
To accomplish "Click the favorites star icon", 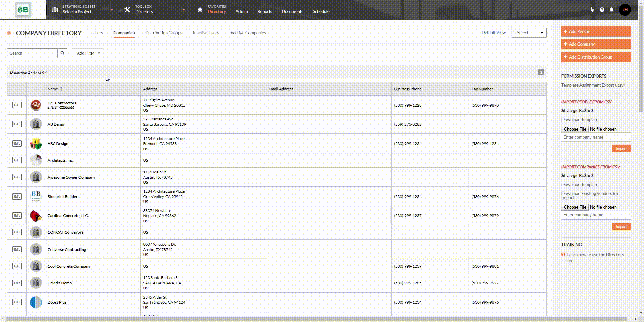I will click(x=200, y=10).
